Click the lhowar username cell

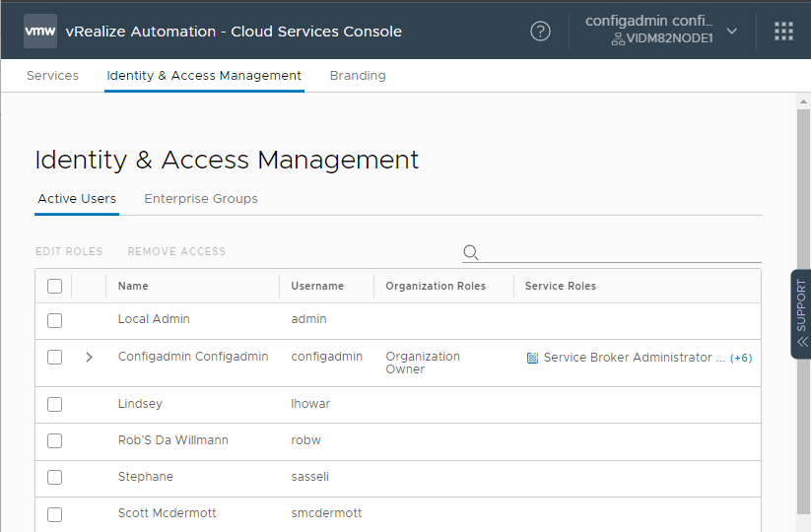click(310, 403)
